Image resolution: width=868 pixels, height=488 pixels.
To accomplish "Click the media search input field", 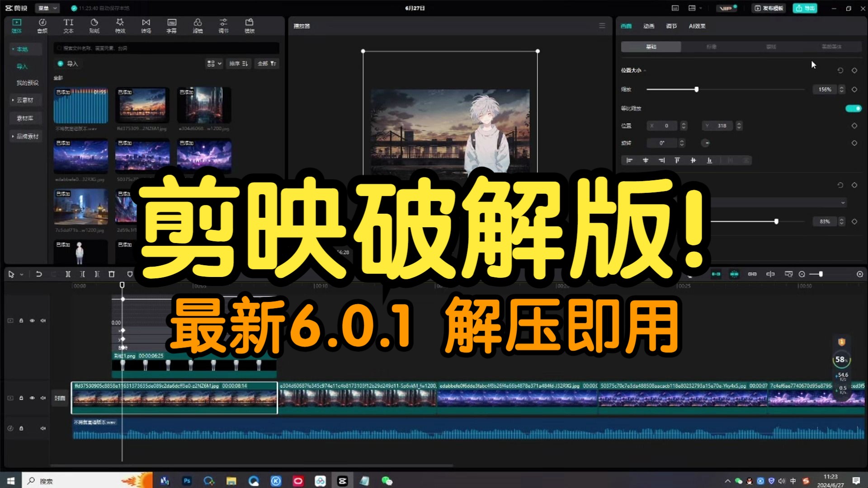I will 166,48.
